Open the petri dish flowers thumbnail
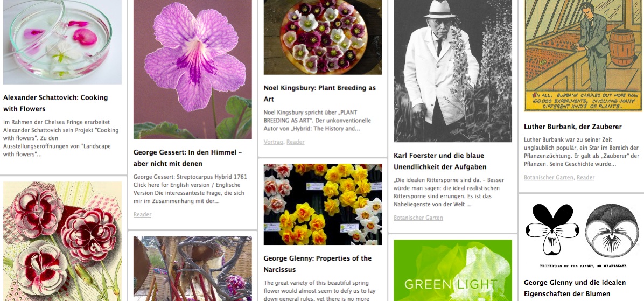Screen dimensions: 644x301 [x=62, y=42]
